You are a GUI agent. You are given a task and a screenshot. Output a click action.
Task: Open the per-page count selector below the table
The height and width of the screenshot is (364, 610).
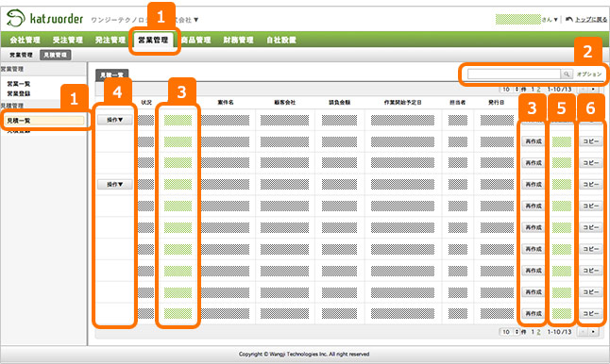tap(509, 332)
